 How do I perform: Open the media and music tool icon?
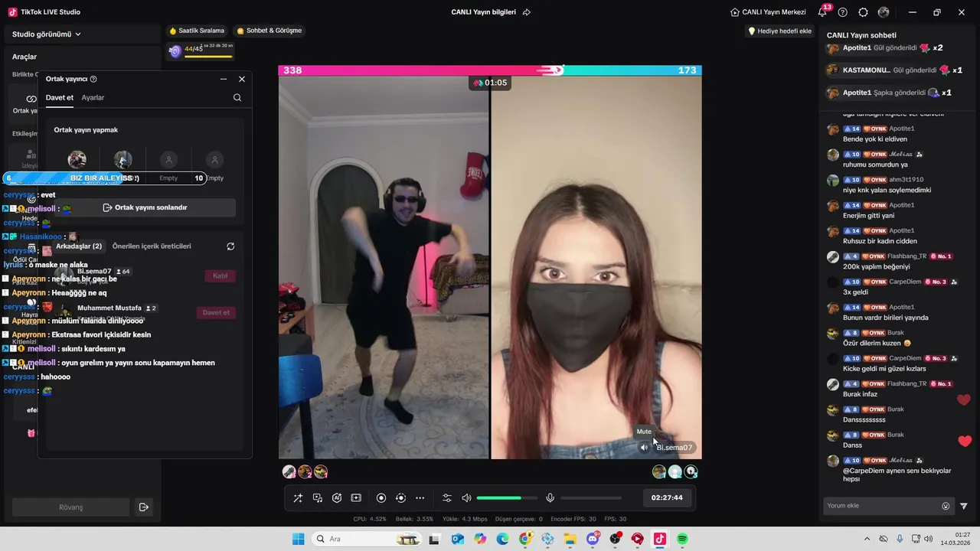pyautogui.click(x=318, y=498)
